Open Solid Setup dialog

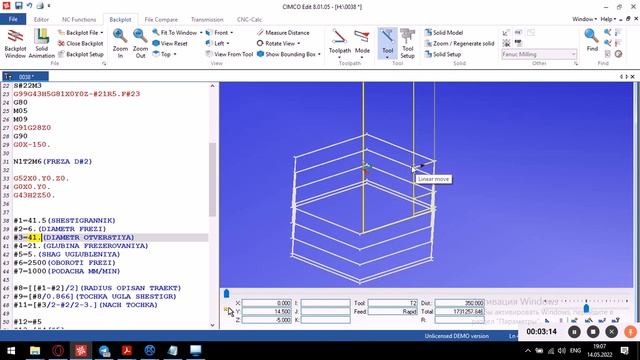pyautogui.click(x=443, y=54)
